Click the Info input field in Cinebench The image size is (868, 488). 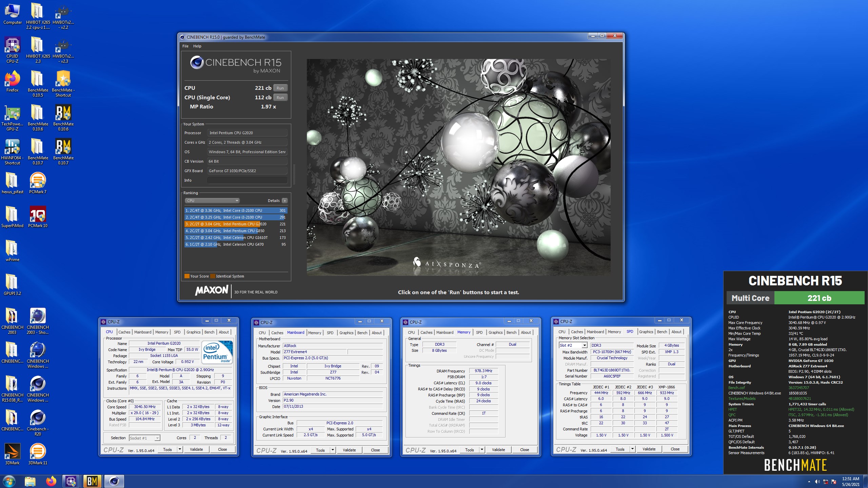pyautogui.click(x=247, y=180)
